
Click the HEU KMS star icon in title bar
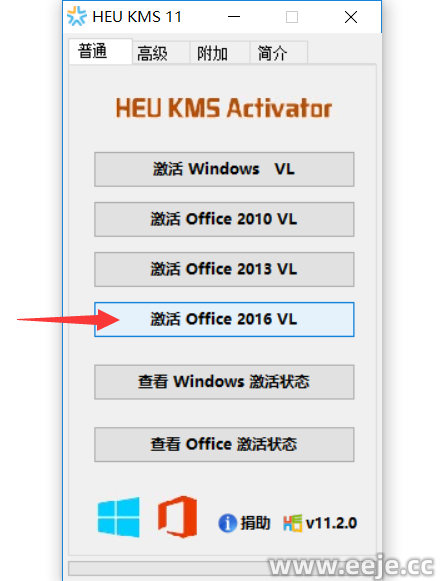[x=77, y=17]
